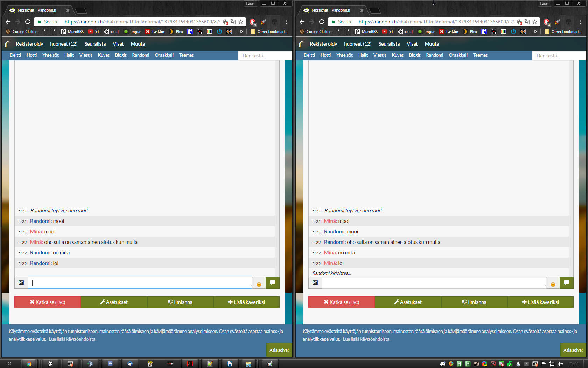Expand hidden bookmarks chevron in left browser
This screenshot has height=368, width=588.
click(241, 32)
